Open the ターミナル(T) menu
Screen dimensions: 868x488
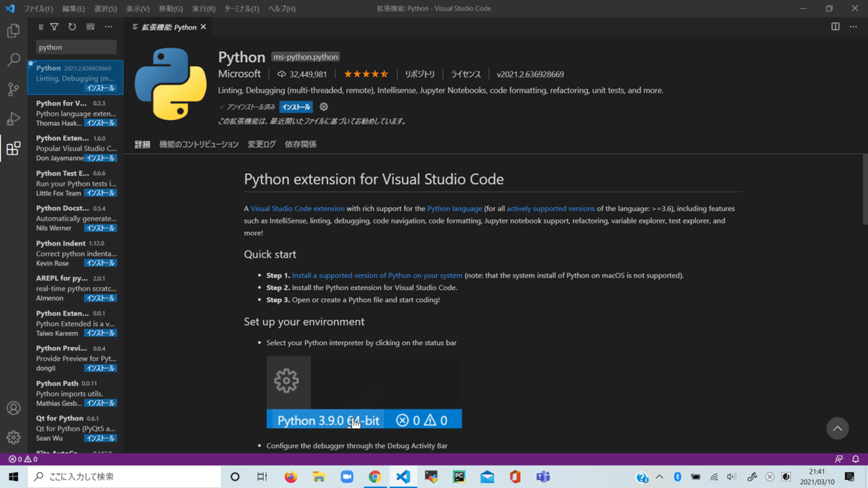tap(241, 9)
